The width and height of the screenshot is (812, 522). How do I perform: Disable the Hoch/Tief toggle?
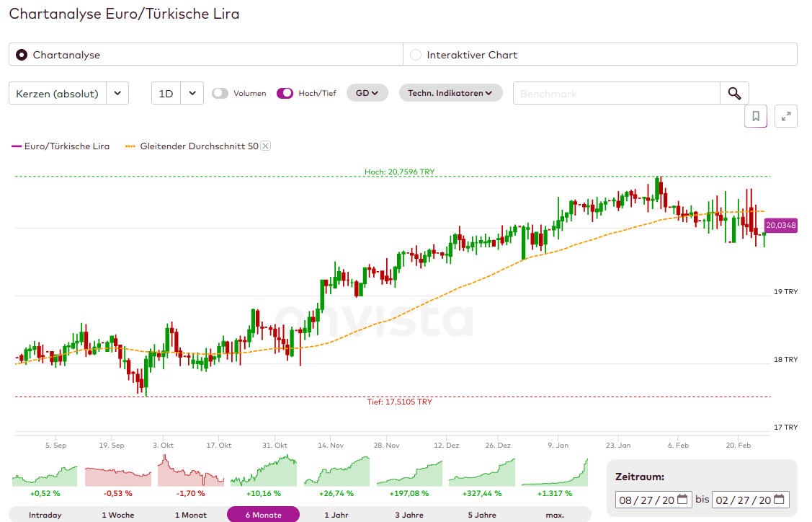click(285, 94)
